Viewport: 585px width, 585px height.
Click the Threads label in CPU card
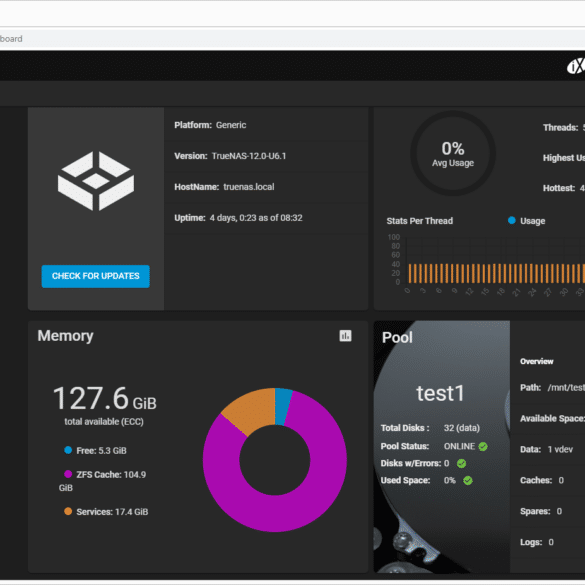pyautogui.click(x=561, y=128)
